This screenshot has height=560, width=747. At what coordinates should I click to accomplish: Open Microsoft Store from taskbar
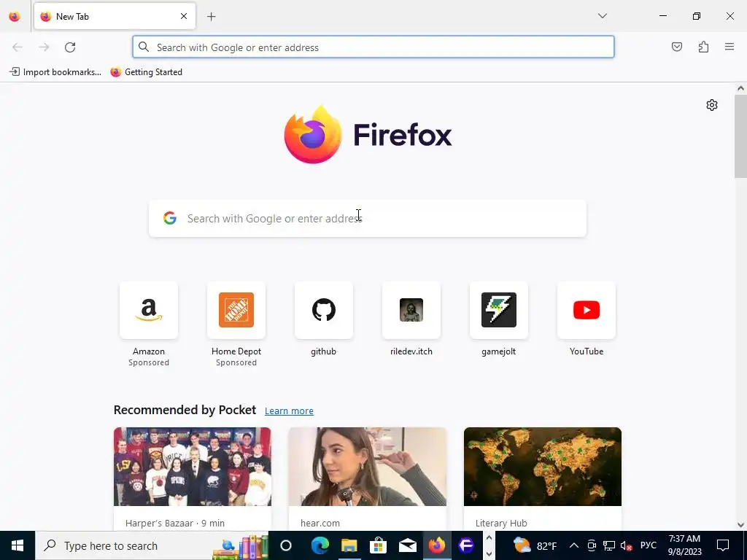point(379,545)
